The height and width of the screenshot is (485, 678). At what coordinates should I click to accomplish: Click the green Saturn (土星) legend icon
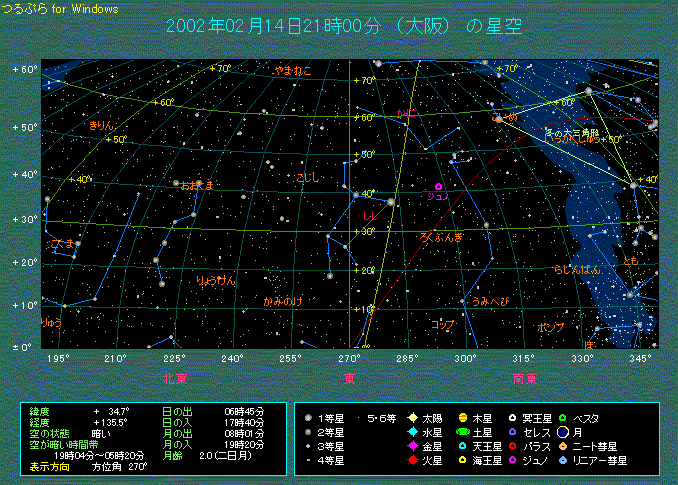(463, 432)
